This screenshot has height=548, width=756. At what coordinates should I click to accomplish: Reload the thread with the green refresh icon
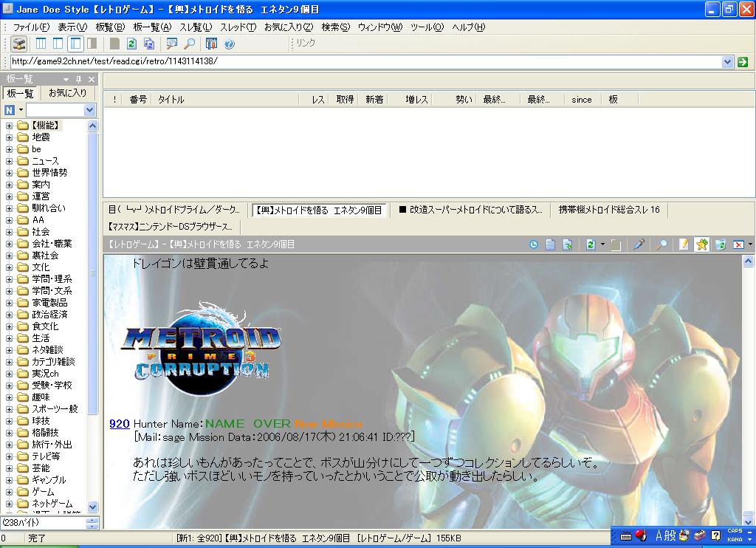click(x=590, y=244)
